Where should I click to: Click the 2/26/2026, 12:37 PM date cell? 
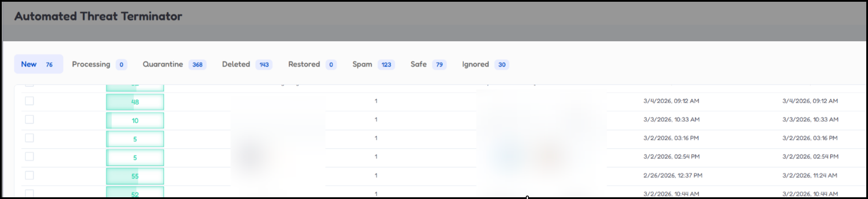673,176
